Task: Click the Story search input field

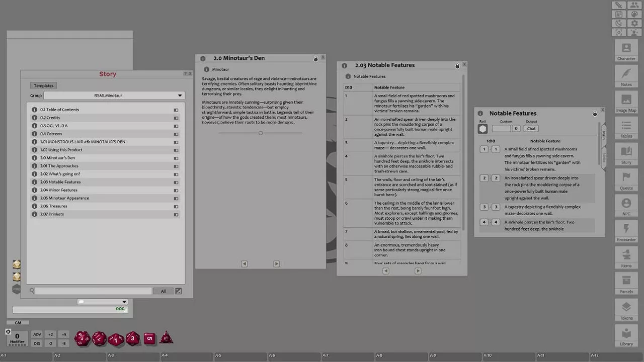Action: pyautogui.click(x=93, y=291)
